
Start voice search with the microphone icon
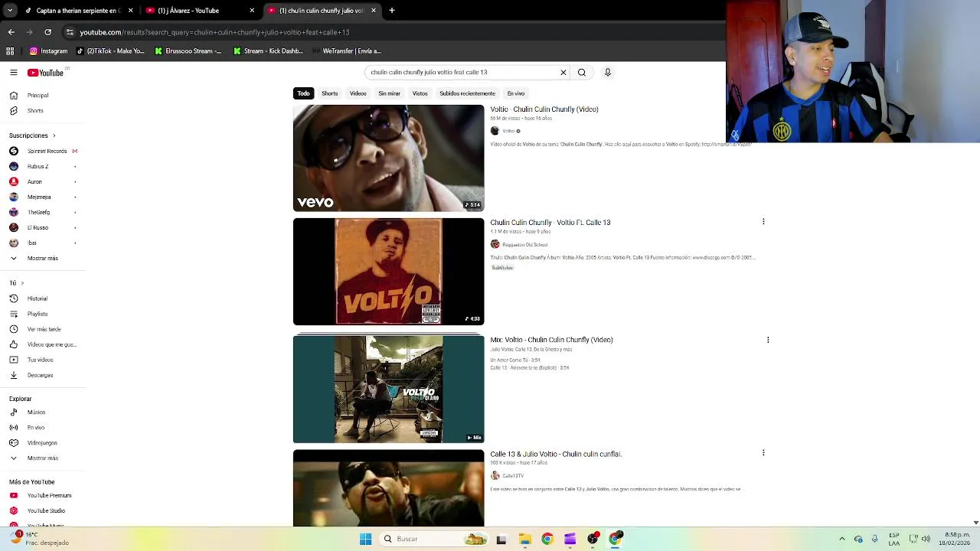coord(608,72)
